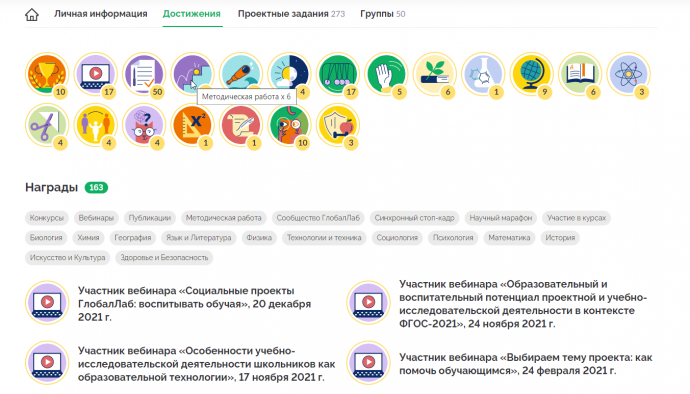The image size is (690, 394).
Task: Toggle the Методическая работа filter chip
Action: point(224,218)
